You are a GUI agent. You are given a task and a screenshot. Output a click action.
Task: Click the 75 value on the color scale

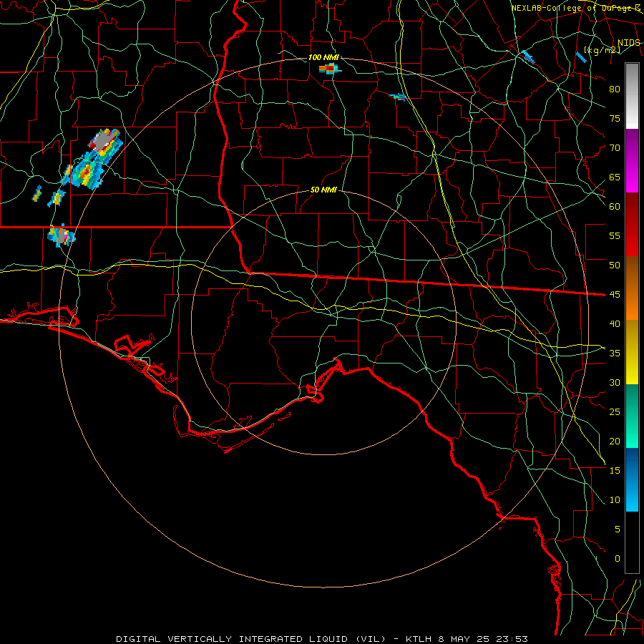[x=615, y=119]
